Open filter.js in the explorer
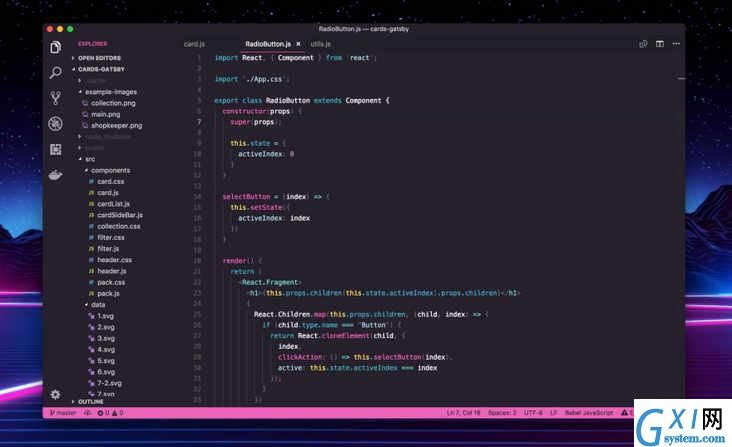The image size is (732, 447). 108,249
